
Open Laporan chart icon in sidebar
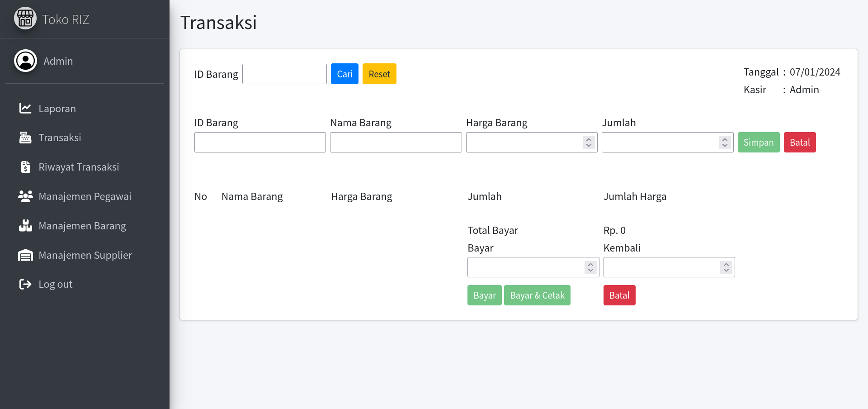25,108
